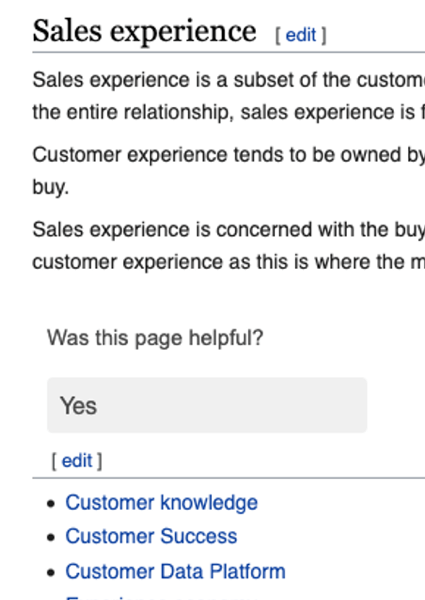
Task: Click closing bracket after lower edit link
Action: click(x=99, y=461)
